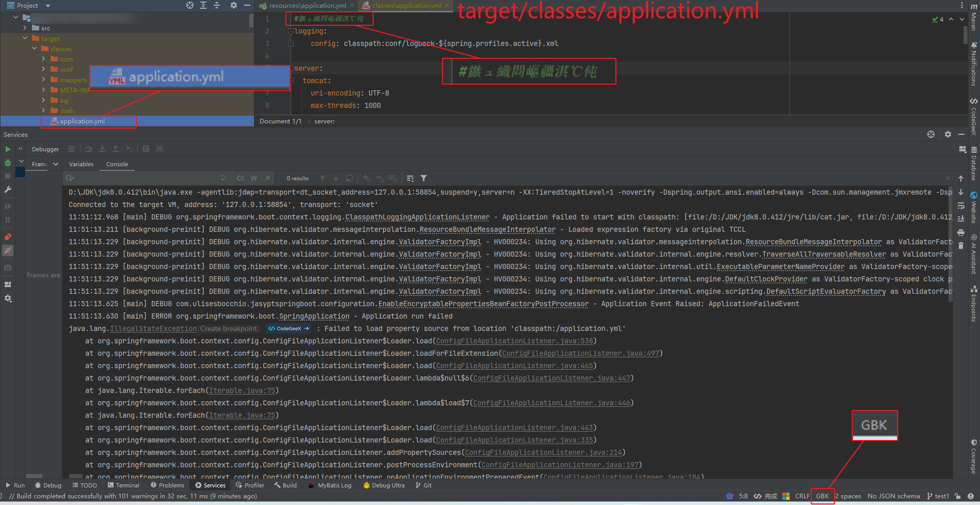Open the Git tool window
This screenshot has width=980, height=505.
pos(423,485)
